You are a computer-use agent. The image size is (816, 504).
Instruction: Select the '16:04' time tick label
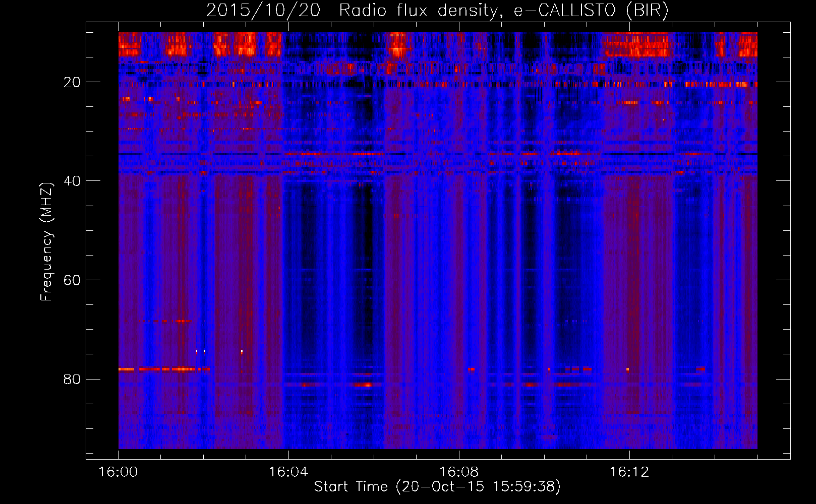[x=288, y=472]
